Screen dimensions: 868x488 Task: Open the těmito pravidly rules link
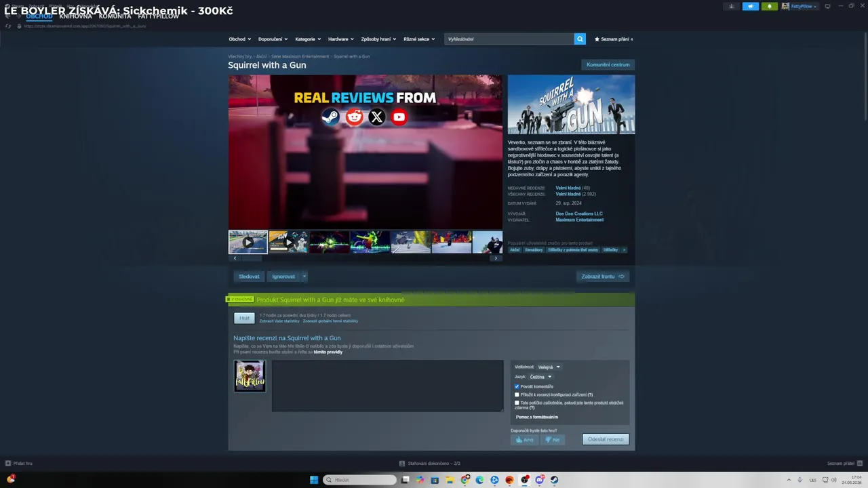(328, 352)
